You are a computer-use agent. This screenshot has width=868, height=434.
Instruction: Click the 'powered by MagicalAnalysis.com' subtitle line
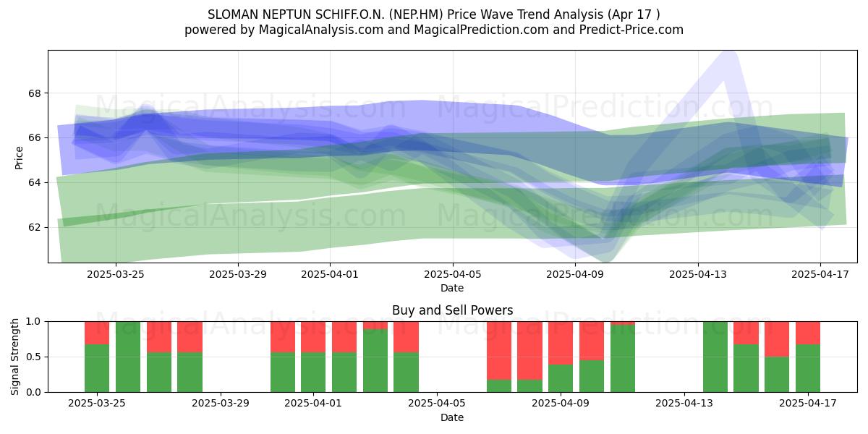tap(434, 30)
